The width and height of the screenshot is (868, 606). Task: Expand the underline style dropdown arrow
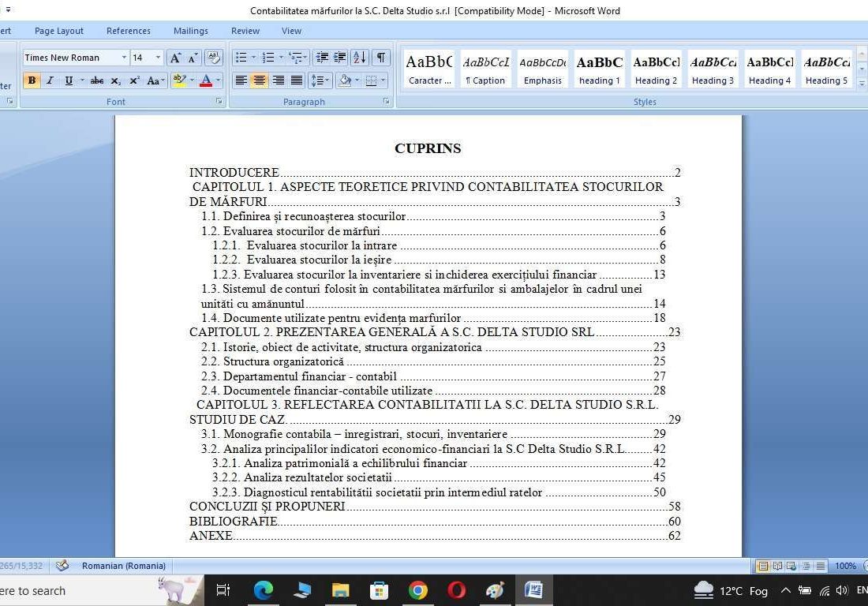click(82, 80)
